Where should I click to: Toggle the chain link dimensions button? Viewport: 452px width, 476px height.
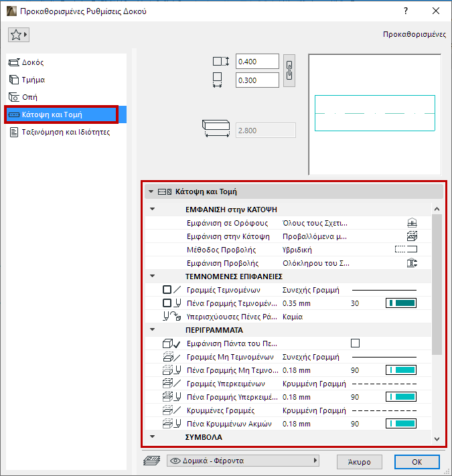[289, 71]
